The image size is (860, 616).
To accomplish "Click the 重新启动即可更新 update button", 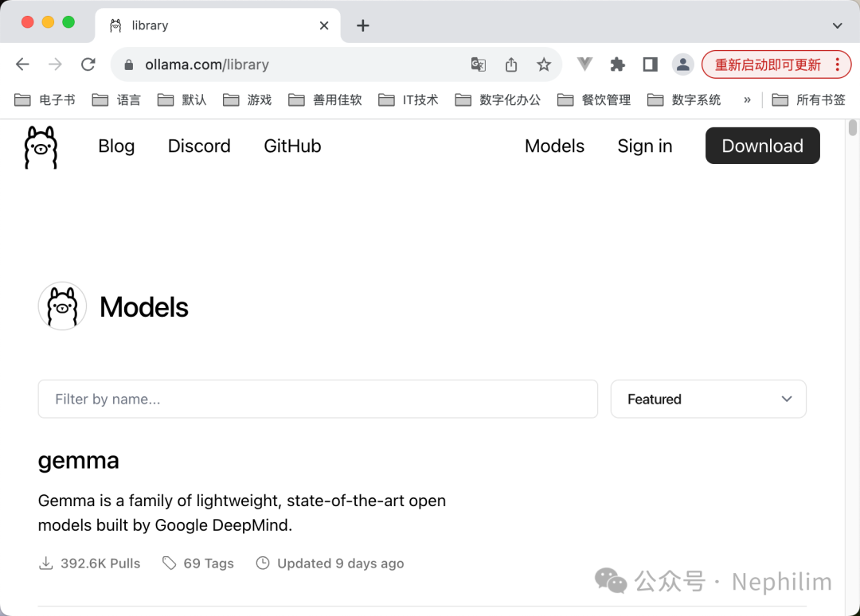I will tap(768, 64).
